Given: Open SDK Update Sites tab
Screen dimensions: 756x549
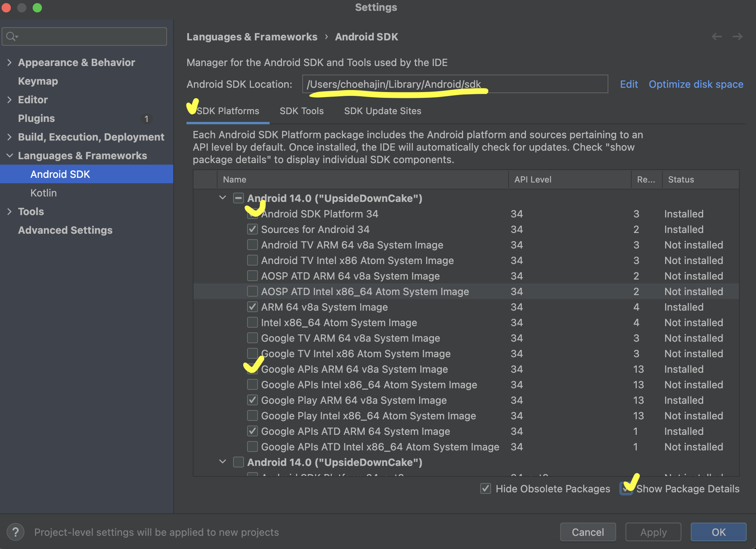Looking at the screenshot, I should pos(383,111).
